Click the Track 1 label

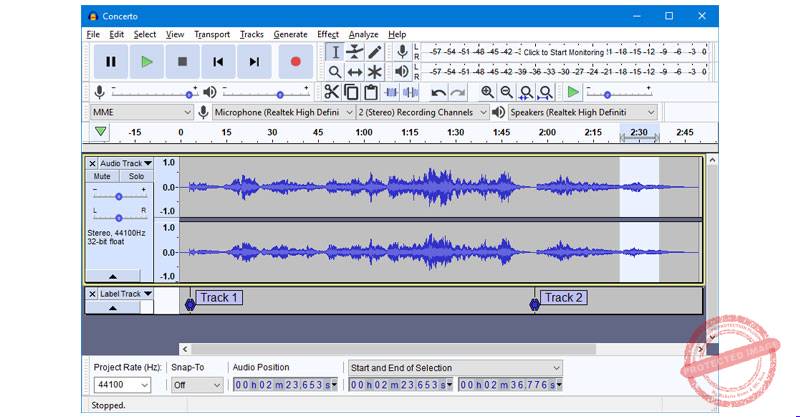pos(219,298)
